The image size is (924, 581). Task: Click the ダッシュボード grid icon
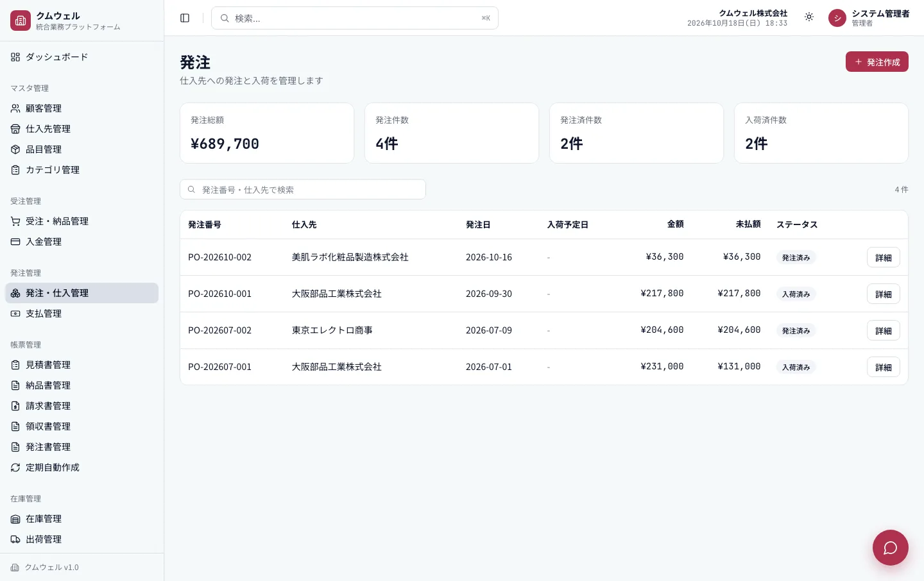click(15, 57)
